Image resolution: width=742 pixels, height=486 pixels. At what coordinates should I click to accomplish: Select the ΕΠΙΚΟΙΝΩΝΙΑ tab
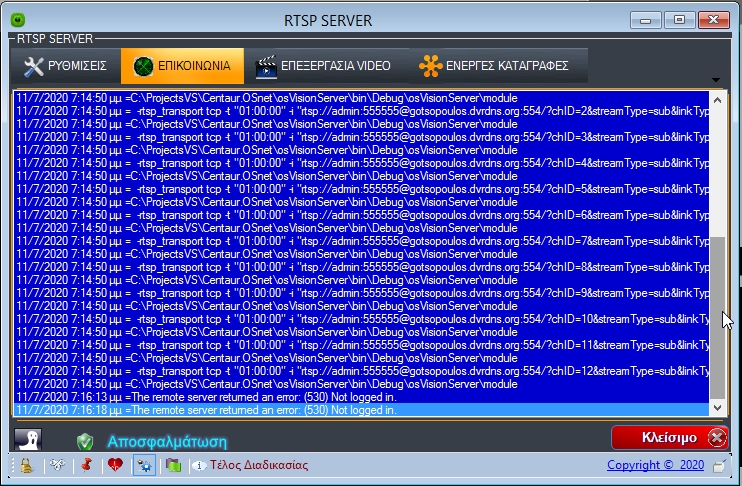point(182,66)
